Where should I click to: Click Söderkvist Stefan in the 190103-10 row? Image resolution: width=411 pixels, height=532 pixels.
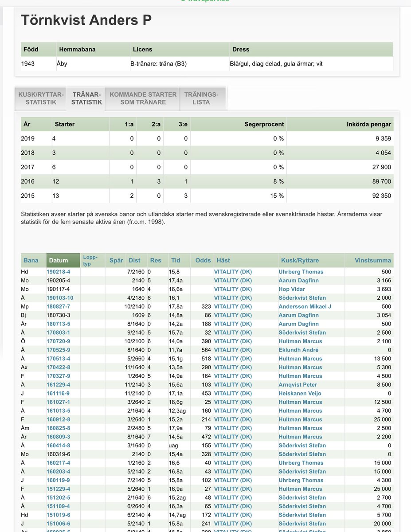302,298
